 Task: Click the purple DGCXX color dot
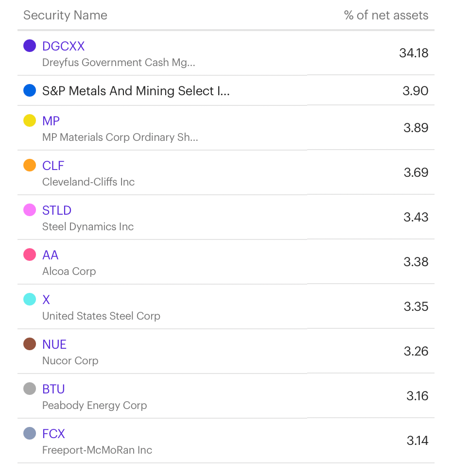point(30,46)
